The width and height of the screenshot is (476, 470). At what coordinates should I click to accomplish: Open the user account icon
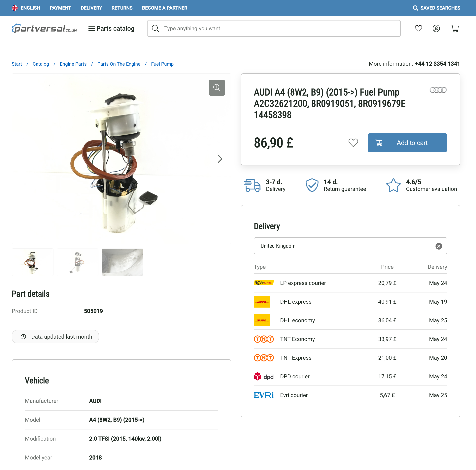[x=436, y=28]
